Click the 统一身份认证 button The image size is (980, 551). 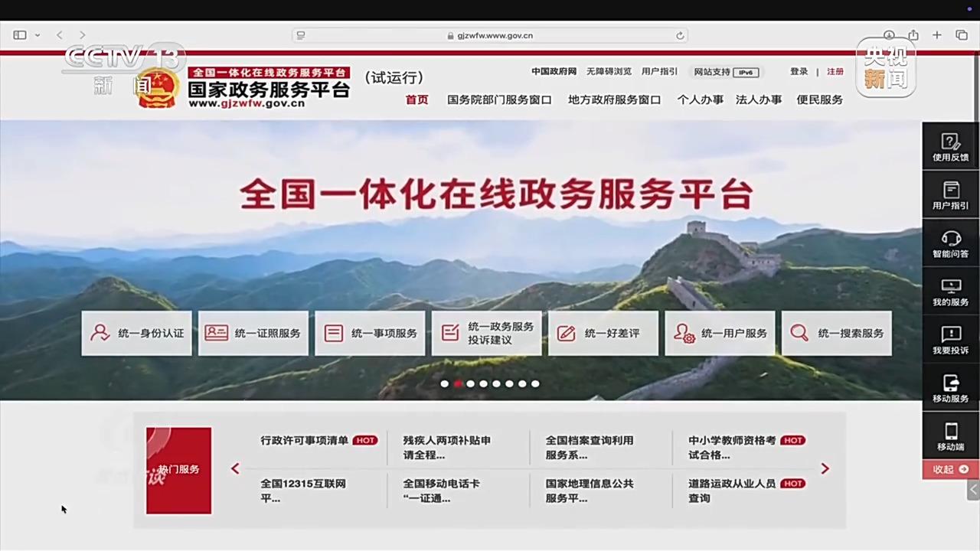click(137, 333)
